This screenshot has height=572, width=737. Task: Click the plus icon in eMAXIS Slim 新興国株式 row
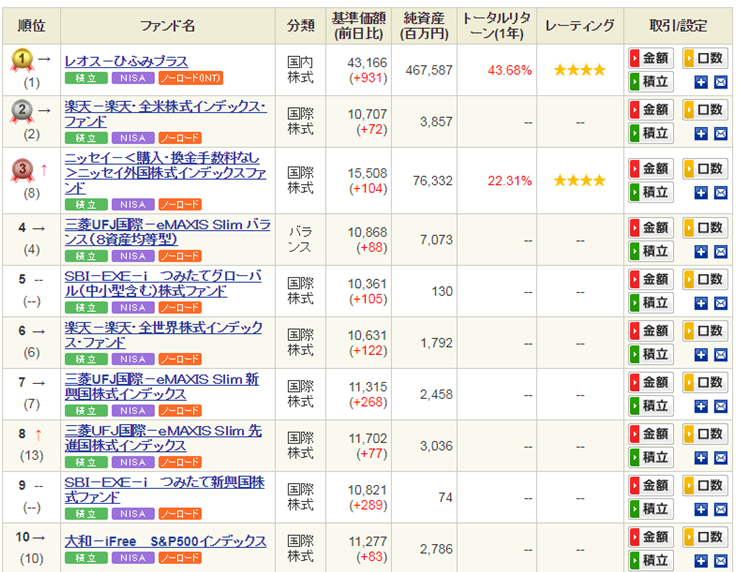tap(701, 406)
